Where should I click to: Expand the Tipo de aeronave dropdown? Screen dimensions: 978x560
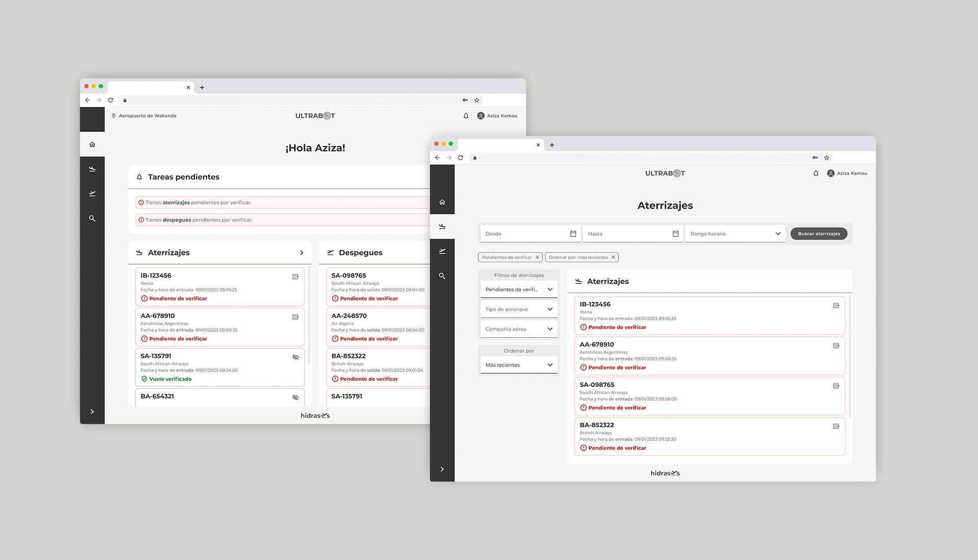click(519, 310)
